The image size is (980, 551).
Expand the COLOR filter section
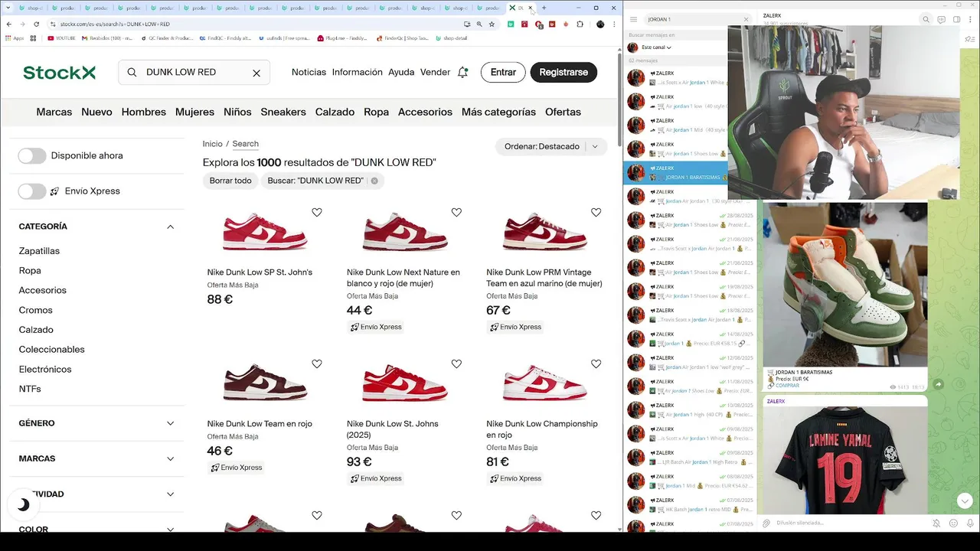[x=170, y=528]
